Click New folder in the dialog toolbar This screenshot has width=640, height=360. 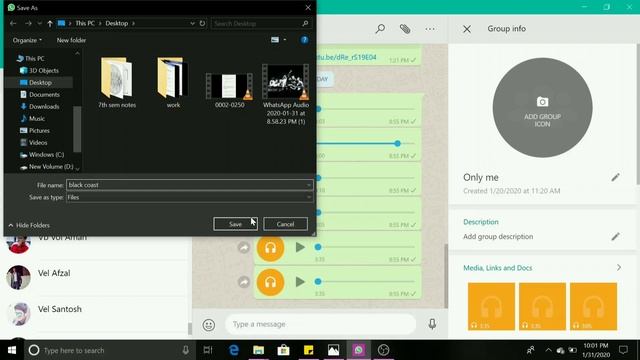pyautogui.click(x=71, y=40)
